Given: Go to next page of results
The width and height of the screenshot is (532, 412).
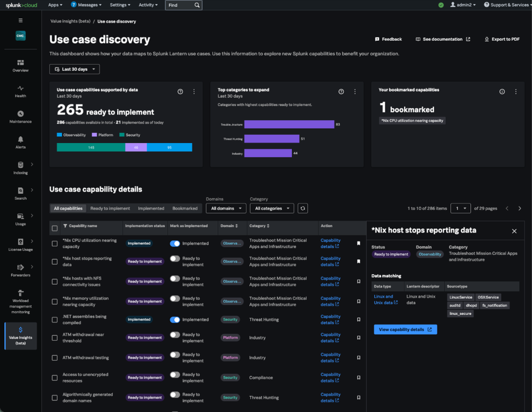Looking at the screenshot, I should click(x=519, y=208).
